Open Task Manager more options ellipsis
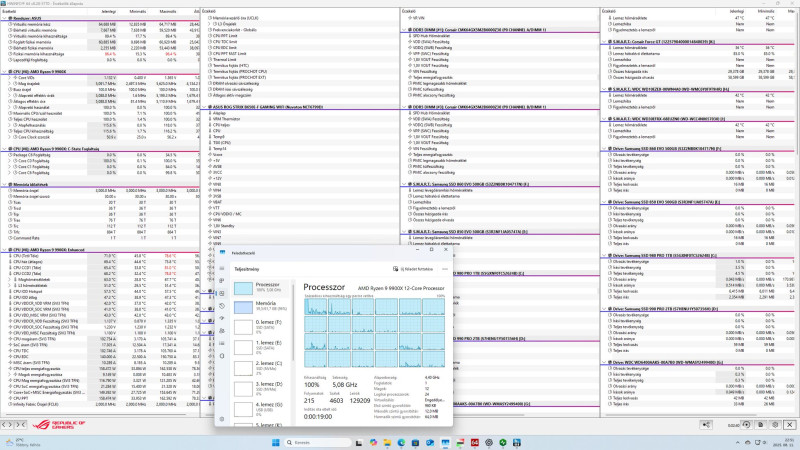The width and height of the screenshot is (800, 450). [x=444, y=269]
